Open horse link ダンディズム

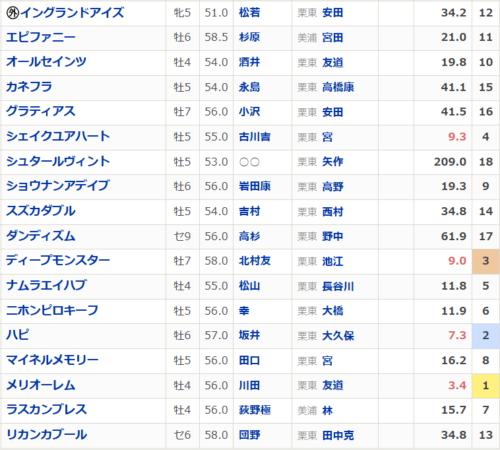click(41, 236)
